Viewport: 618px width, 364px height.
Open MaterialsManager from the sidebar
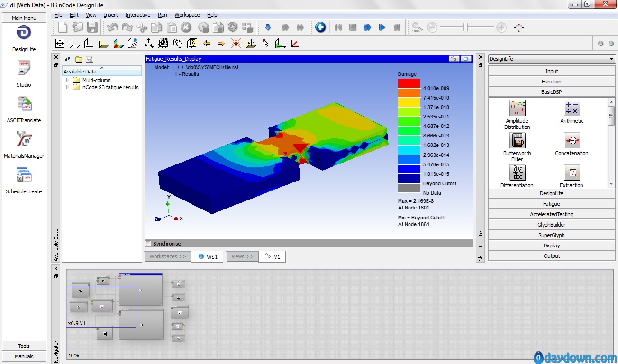pyautogui.click(x=24, y=139)
